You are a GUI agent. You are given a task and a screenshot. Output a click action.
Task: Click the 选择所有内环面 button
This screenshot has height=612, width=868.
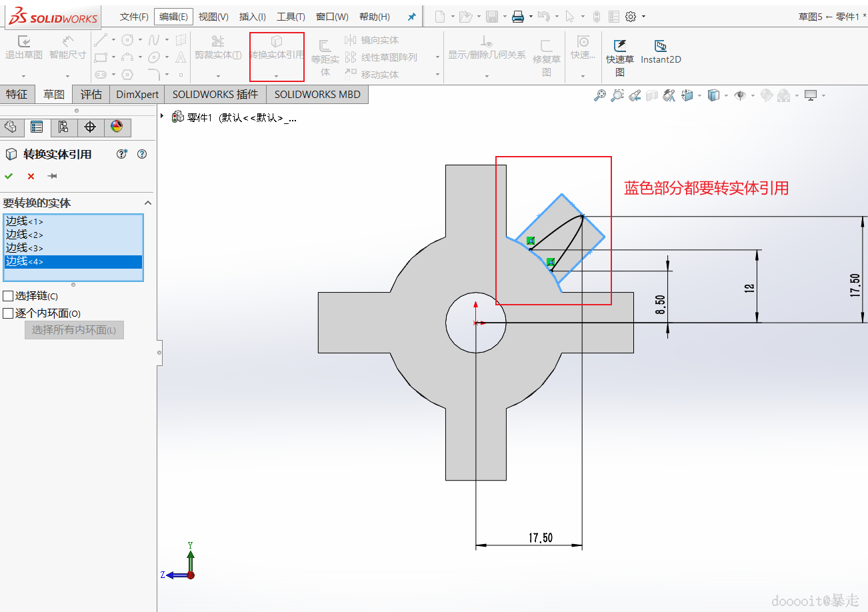tap(74, 329)
